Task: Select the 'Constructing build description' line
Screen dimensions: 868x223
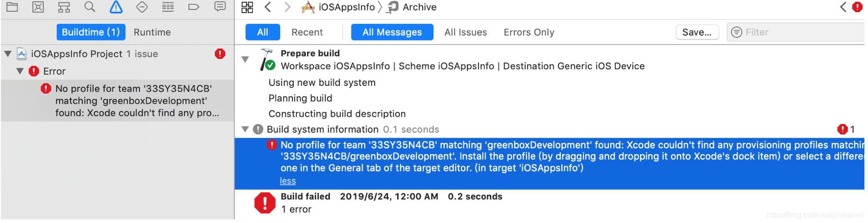Action: (x=337, y=114)
